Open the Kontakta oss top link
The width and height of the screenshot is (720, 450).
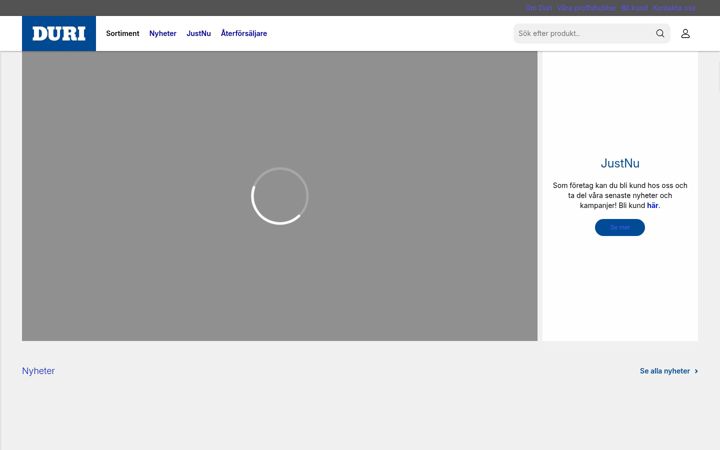(674, 8)
